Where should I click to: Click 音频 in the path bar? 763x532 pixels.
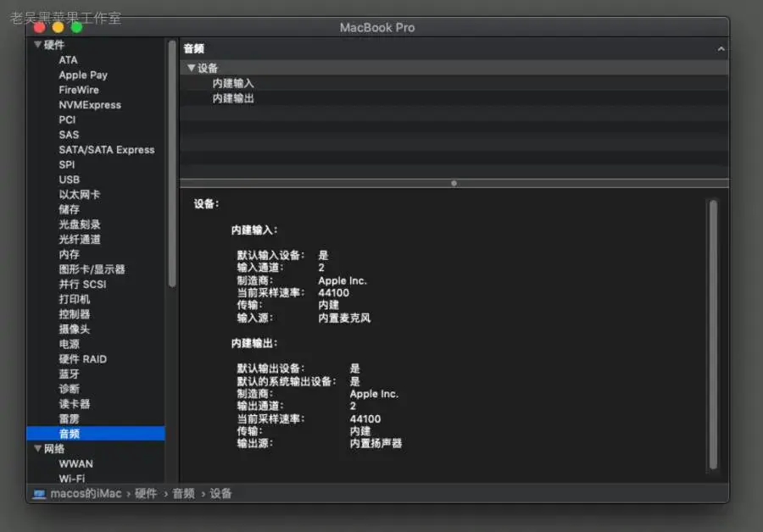tap(183, 494)
